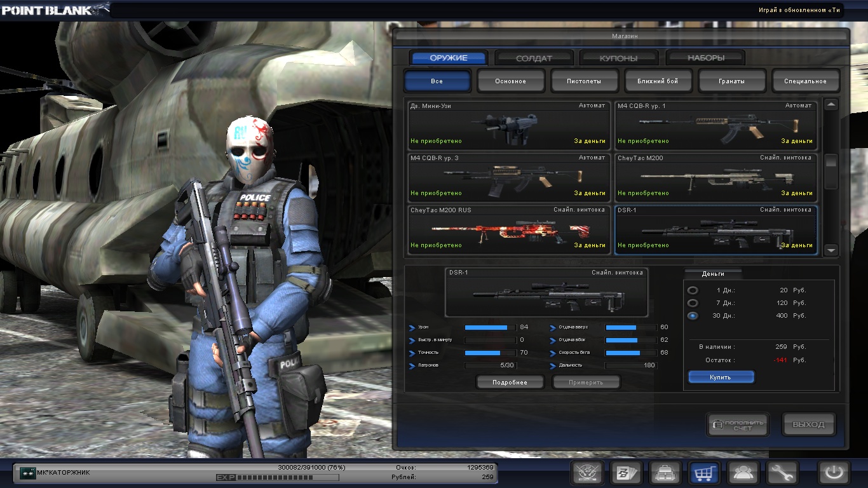Click the rank badge next to player name

27,473
